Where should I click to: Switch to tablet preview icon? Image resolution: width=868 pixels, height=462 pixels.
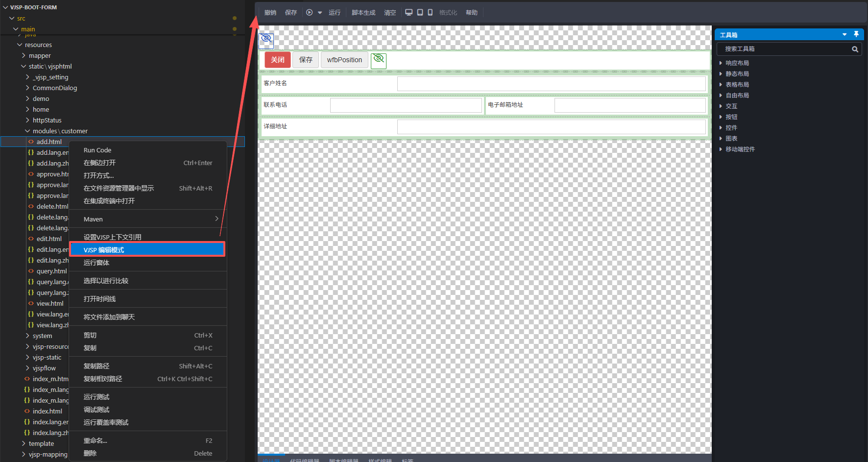tap(420, 13)
